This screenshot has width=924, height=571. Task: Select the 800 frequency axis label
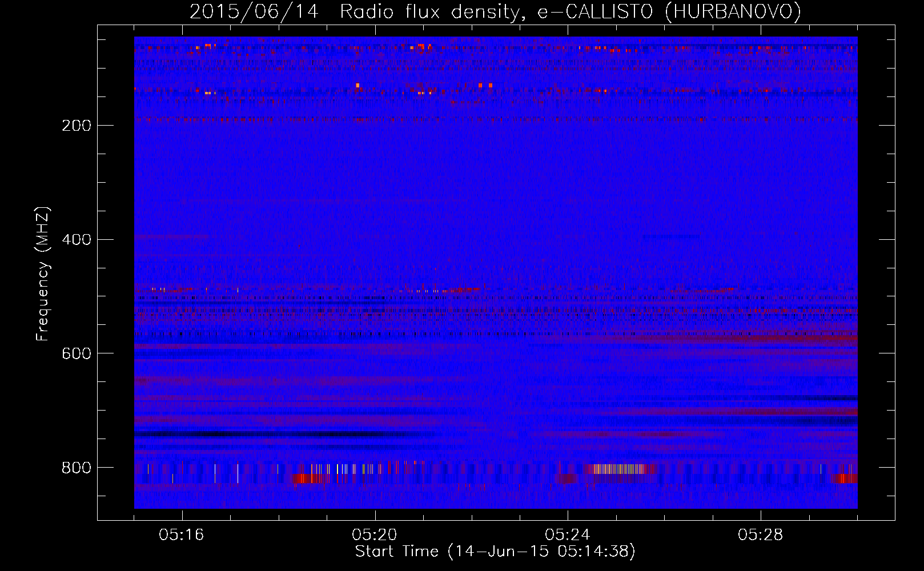[77, 468]
